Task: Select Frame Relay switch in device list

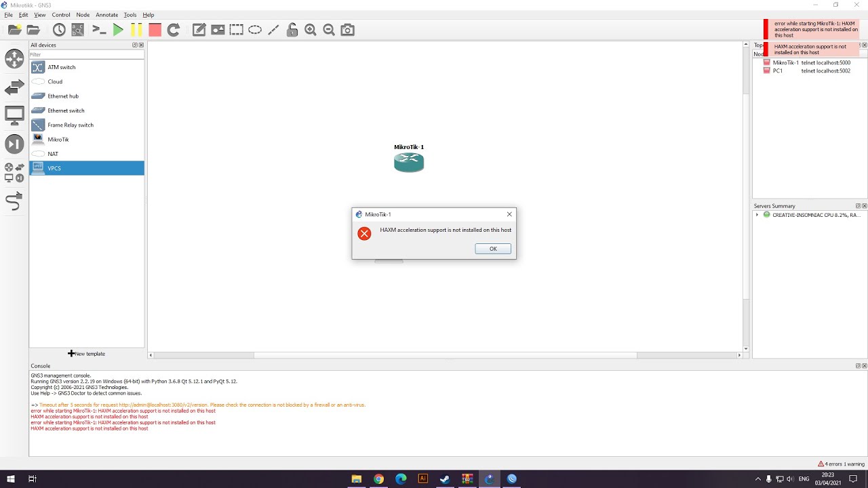Action: click(x=87, y=125)
